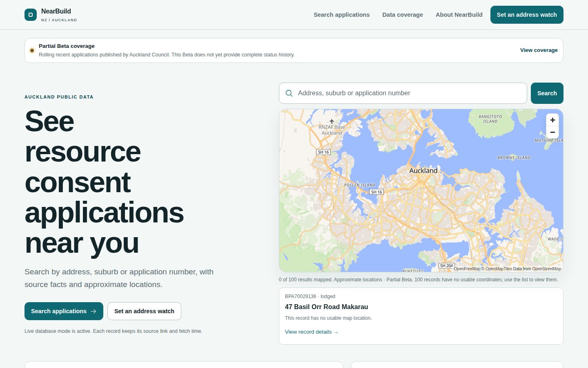Select the 47 Basil Orr Road Makarau heading
Image resolution: width=588 pixels, height=368 pixels.
pos(326,307)
